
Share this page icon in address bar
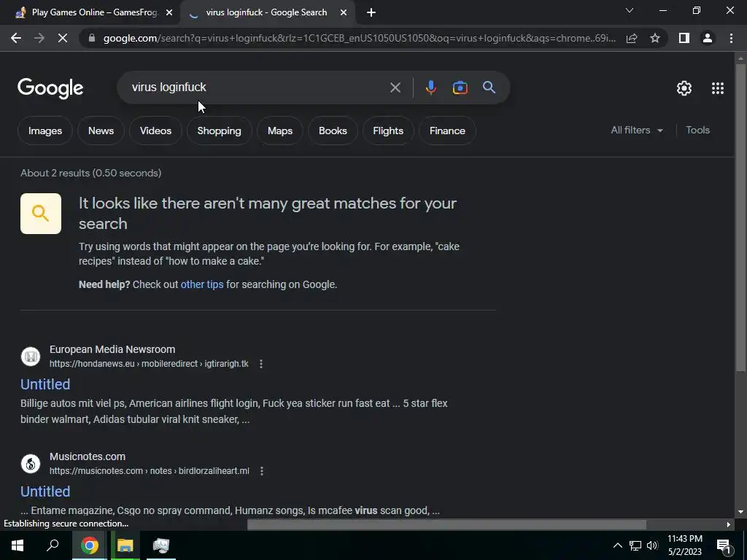coord(632,38)
